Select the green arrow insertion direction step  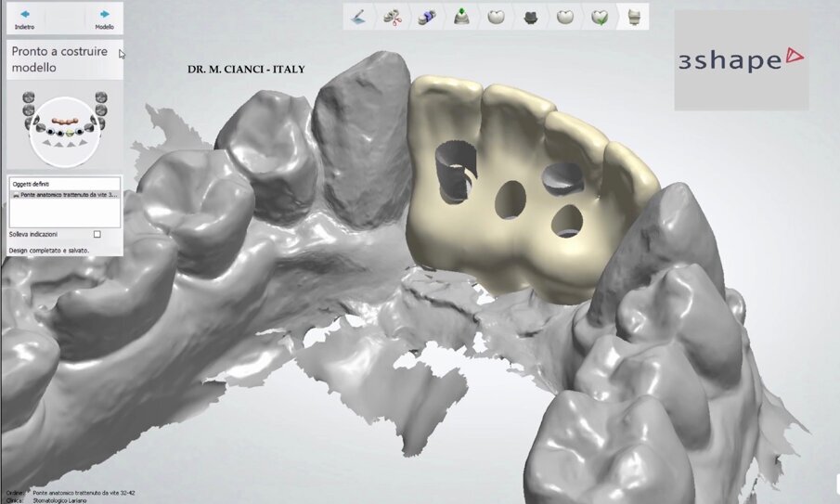pos(461,17)
